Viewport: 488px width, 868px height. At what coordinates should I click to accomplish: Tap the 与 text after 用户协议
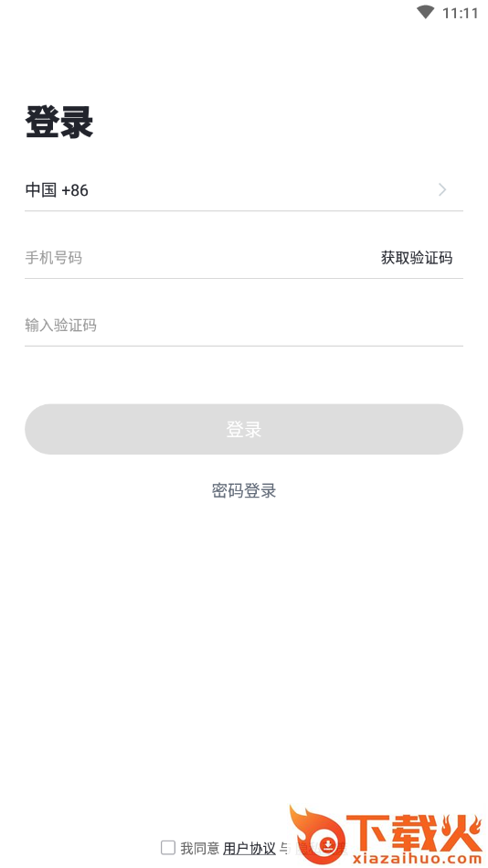pos(284,848)
